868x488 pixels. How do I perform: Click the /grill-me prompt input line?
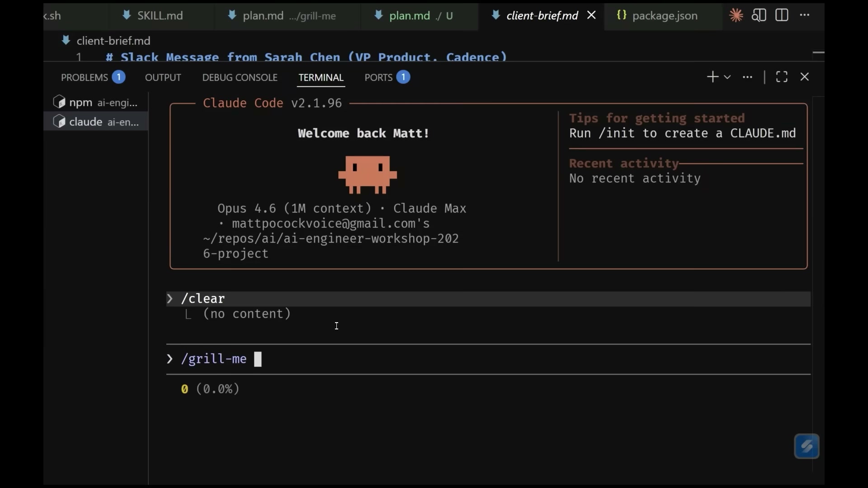(x=488, y=359)
